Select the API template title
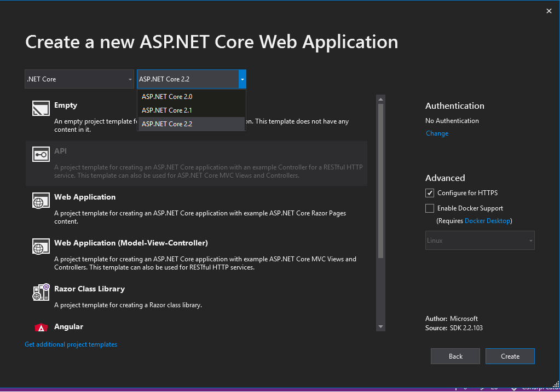Image resolution: width=560 pixels, height=392 pixels. click(x=60, y=151)
